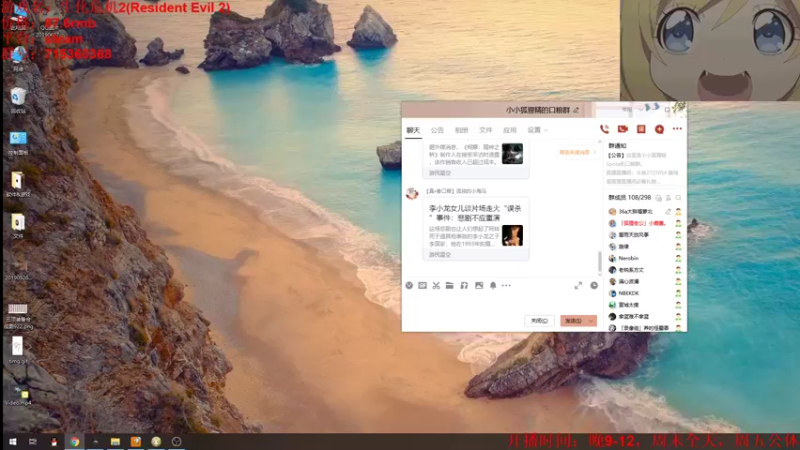The height and width of the screenshot is (450, 800).
Task: Open the three-dot more tools in input toolbar
Action: (x=506, y=285)
